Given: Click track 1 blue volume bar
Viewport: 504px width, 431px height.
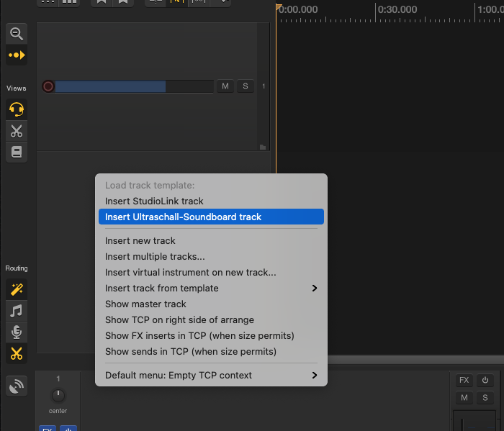Looking at the screenshot, I should coord(110,86).
